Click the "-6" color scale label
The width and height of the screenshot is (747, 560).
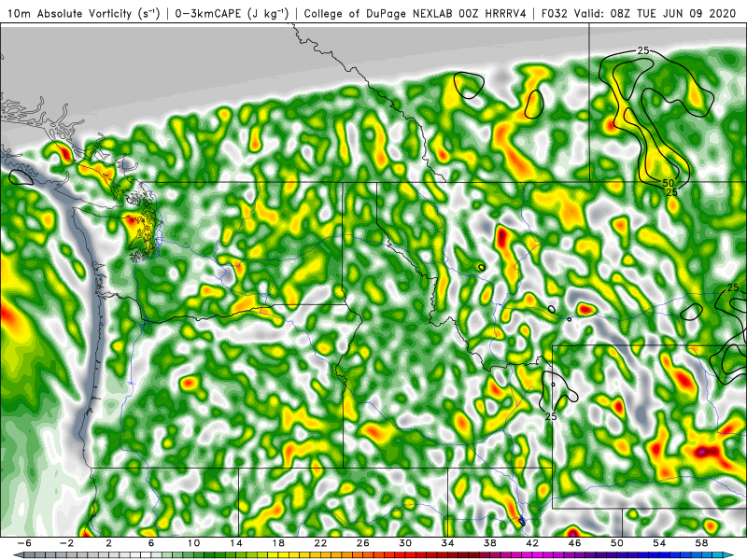point(24,543)
